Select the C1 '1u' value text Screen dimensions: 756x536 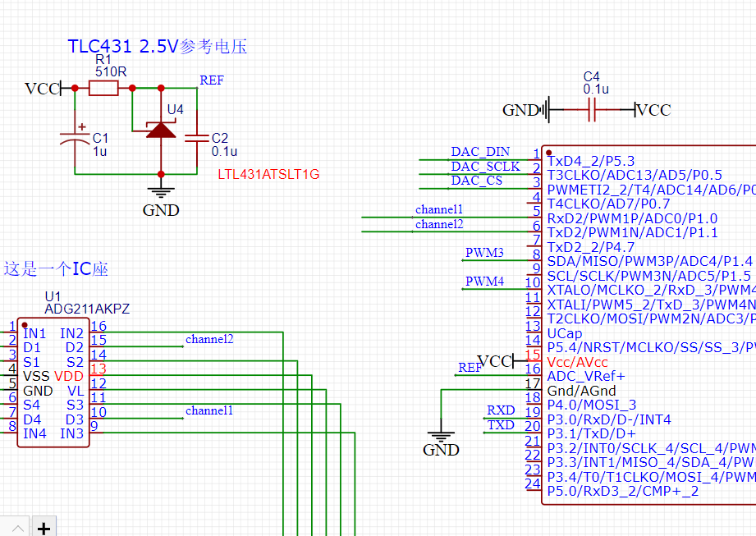click(x=100, y=151)
